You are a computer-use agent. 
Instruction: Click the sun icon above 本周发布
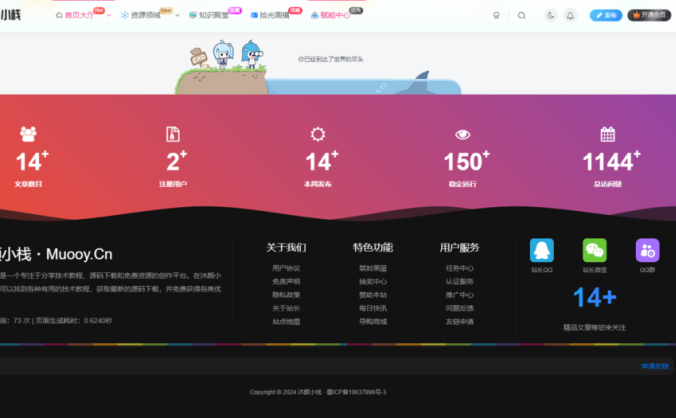point(318,134)
